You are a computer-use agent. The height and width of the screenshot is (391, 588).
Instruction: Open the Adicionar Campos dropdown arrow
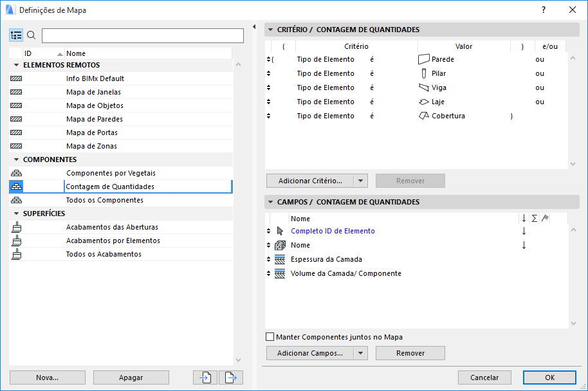pos(360,353)
